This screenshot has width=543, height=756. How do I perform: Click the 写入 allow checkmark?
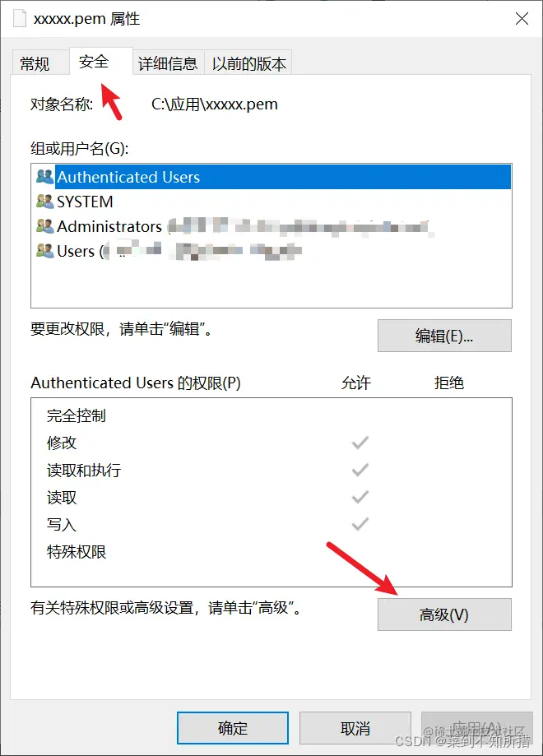(x=360, y=524)
